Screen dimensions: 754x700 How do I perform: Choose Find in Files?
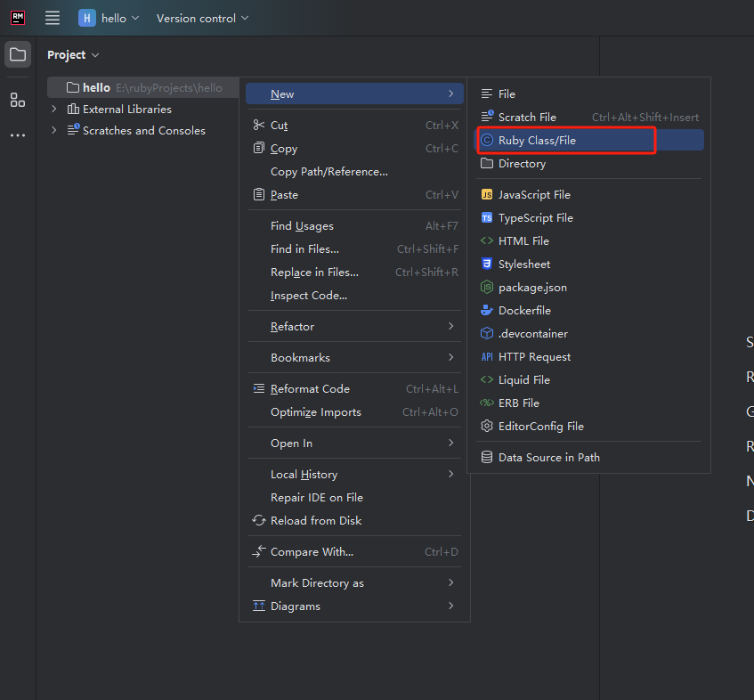pos(354,248)
